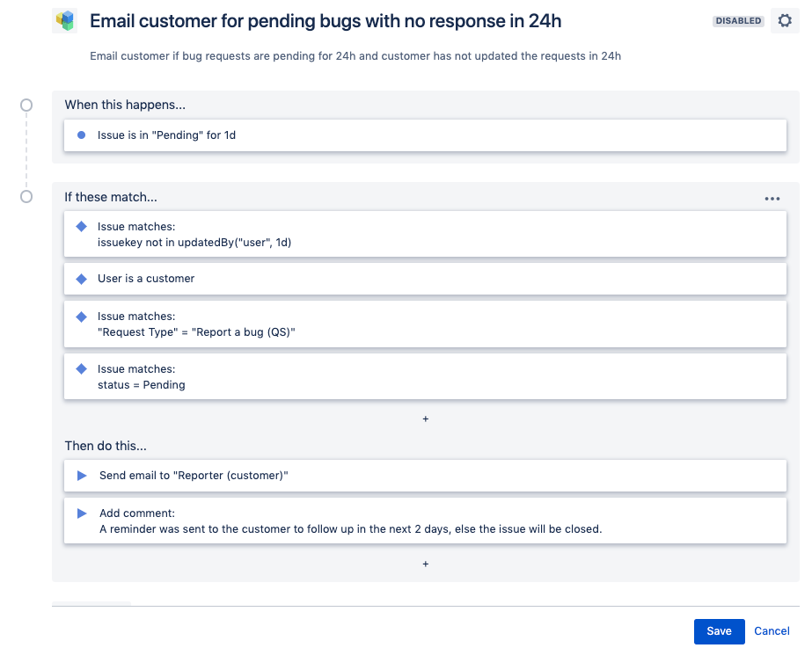Open the 'Issue is in "Pending" for 1d' trigger
The height and width of the screenshot is (648, 812).
click(425, 135)
